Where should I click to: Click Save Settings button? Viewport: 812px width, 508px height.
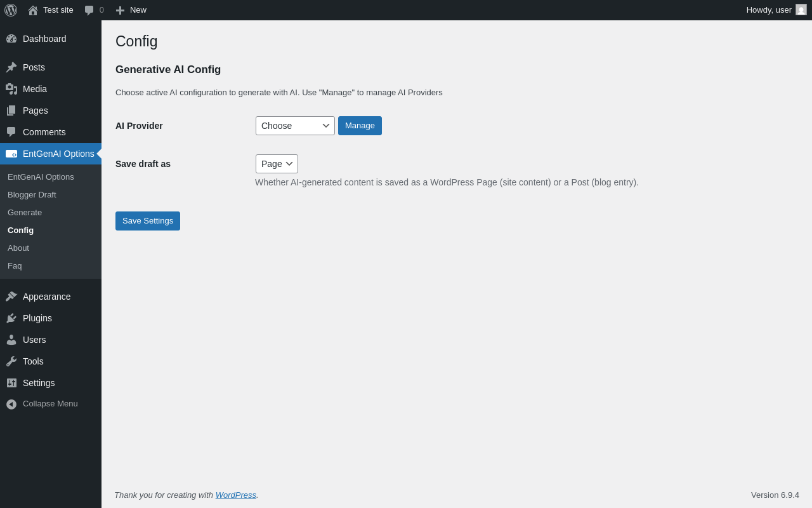148,221
